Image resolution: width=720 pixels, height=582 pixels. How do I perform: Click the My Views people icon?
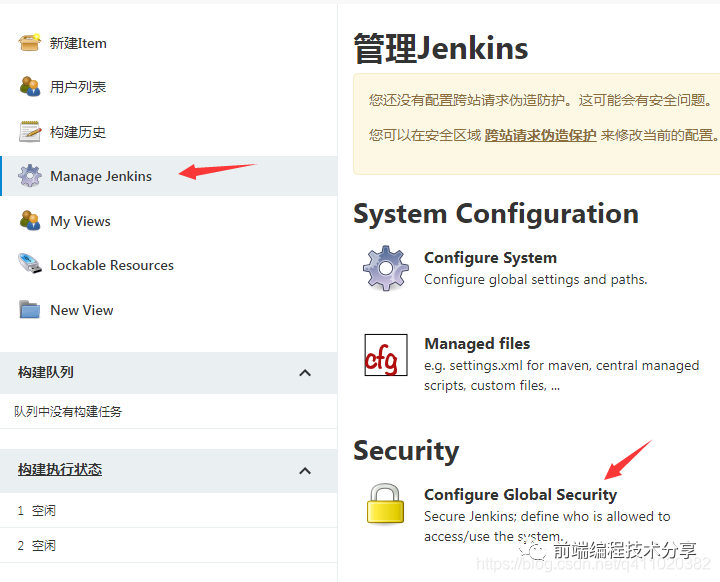[30, 220]
